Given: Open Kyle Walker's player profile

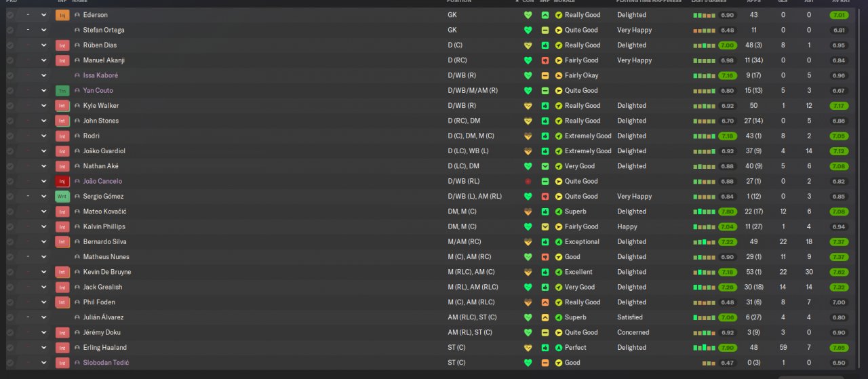Looking at the screenshot, I should click(x=100, y=106).
